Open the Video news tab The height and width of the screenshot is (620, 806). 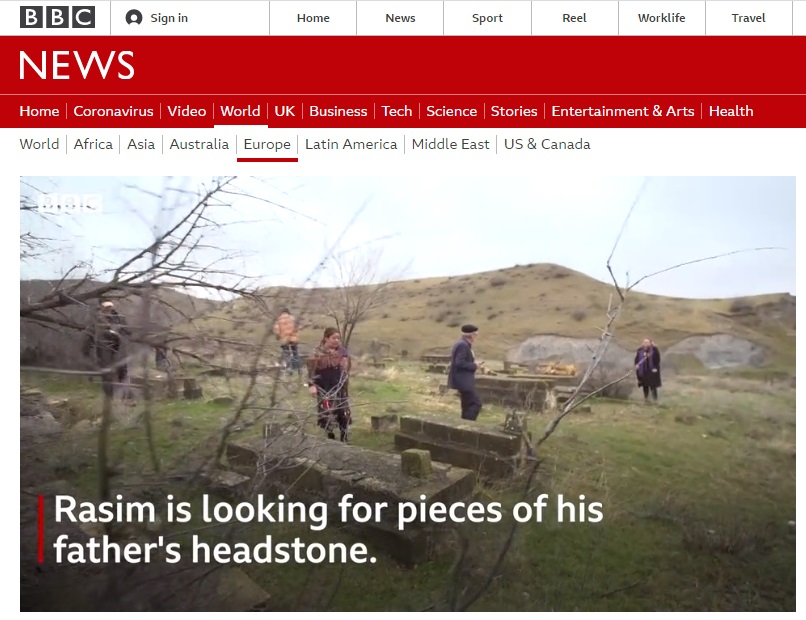pyautogui.click(x=187, y=111)
